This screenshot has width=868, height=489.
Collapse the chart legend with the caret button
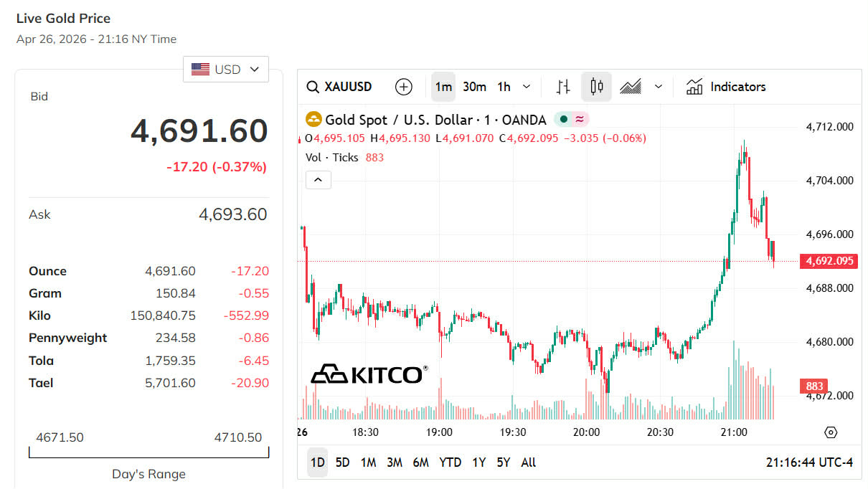pyautogui.click(x=319, y=179)
